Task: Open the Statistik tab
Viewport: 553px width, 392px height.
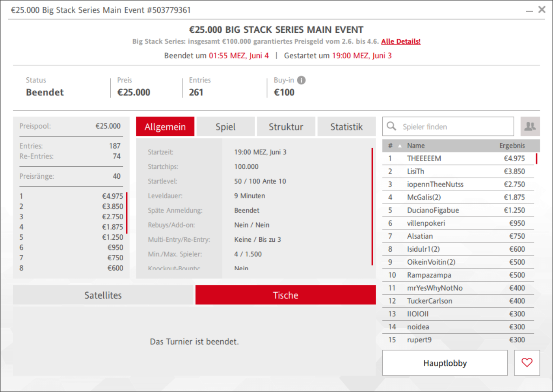Action: [x=346, y=126]
